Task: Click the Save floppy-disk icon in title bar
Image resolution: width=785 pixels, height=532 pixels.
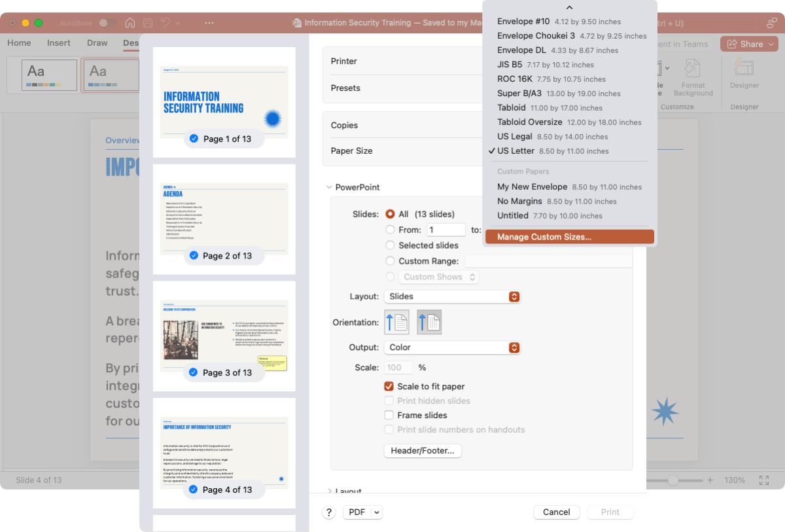Action: [148, 23]
